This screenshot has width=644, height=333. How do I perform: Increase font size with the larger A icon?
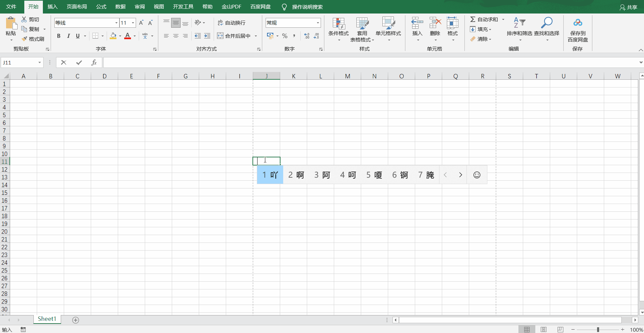(x=141, y=23)
